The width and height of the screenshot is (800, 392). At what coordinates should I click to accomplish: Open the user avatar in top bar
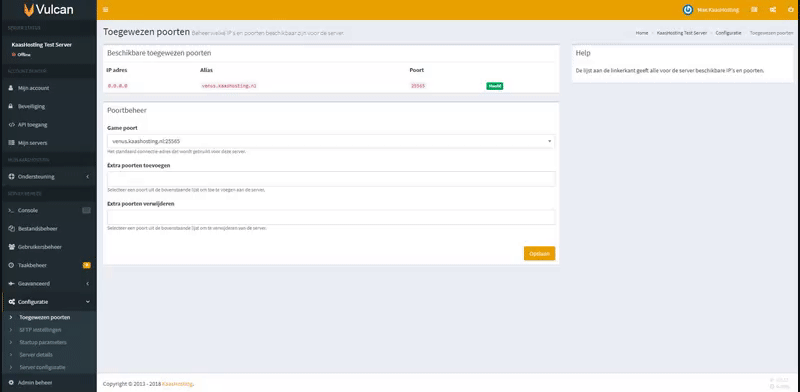(688, 10)
